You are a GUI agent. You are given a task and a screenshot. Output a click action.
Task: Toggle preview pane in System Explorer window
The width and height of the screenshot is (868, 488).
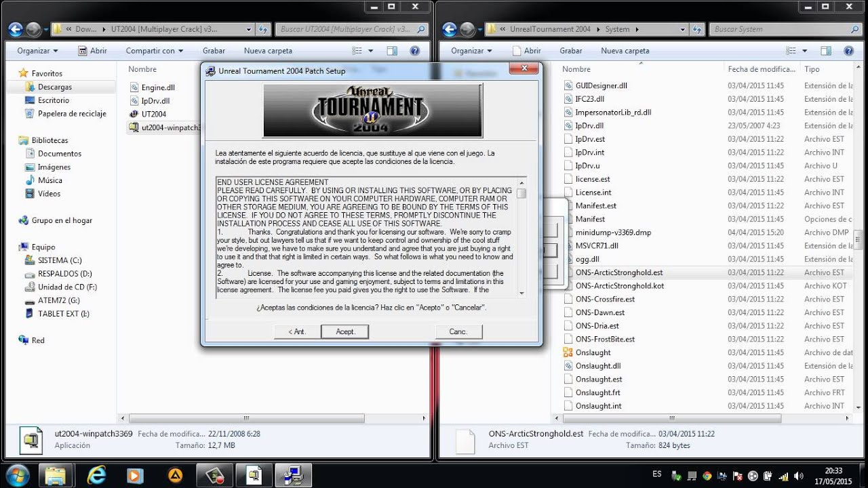point(825,51)
